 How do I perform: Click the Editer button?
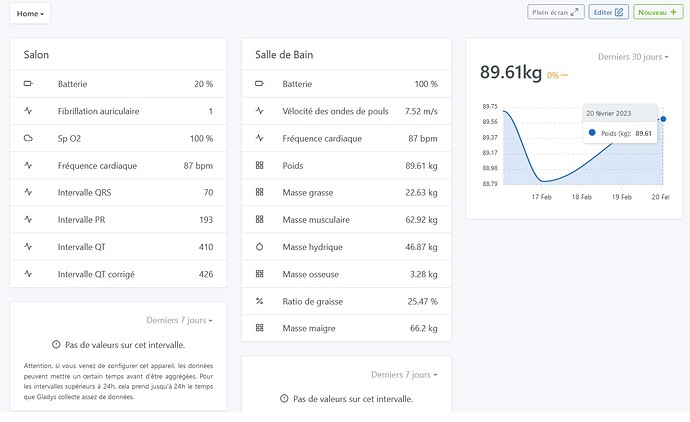[608, 12]
